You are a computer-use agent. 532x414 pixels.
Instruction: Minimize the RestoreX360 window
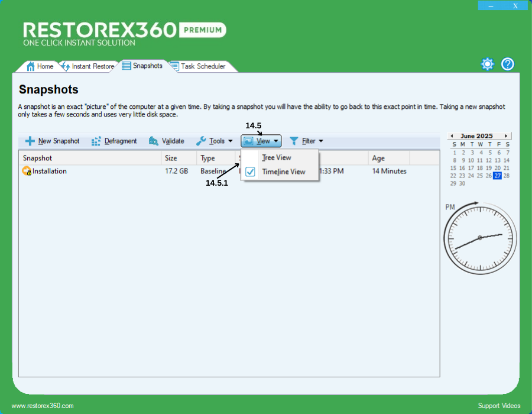(x=491, y=5)
